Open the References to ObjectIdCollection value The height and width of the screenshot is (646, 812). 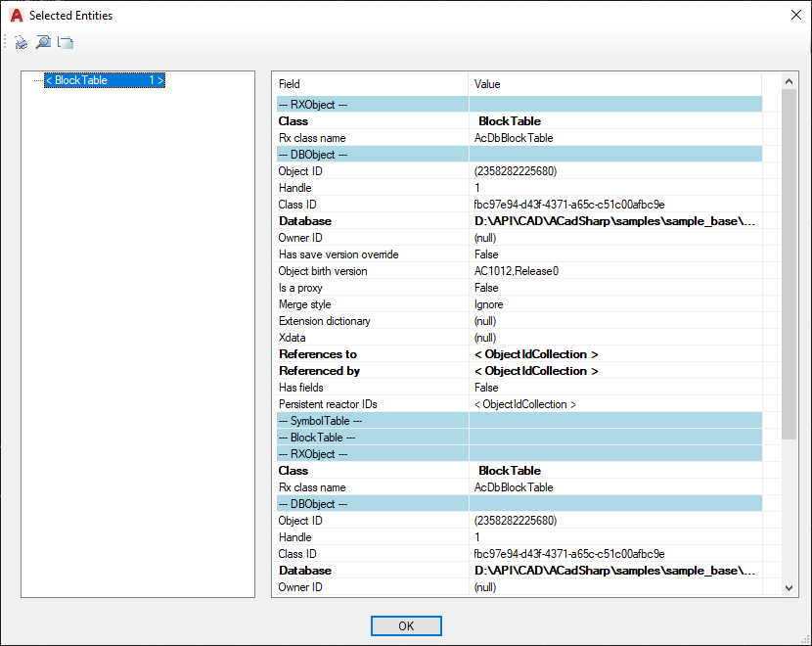pyautogui.click(x=536, y=354)
